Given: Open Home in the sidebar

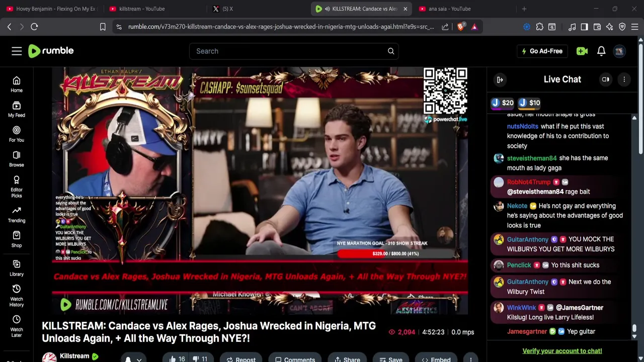Looking at the screenshot, I should click(x=17, y=84).
